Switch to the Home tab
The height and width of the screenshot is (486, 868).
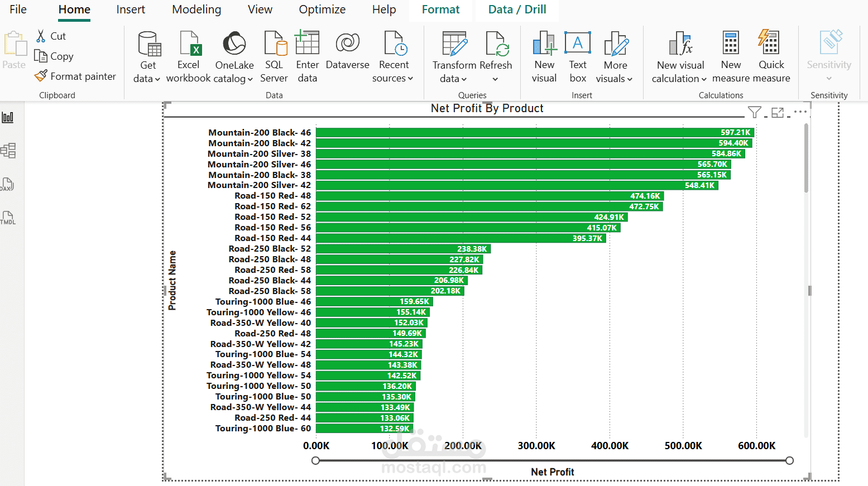(x=74, y=9)
